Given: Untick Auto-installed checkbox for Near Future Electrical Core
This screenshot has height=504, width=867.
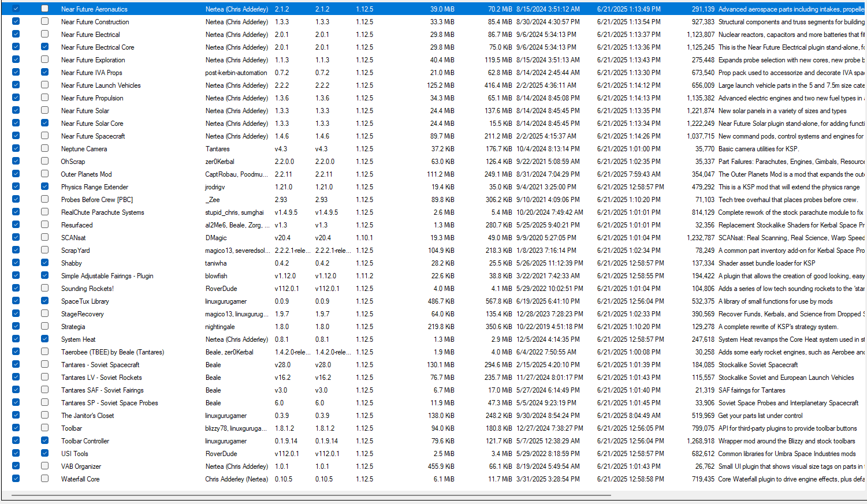Looking at the screenshot, I should pyautogui.click(x=44, y=47).
